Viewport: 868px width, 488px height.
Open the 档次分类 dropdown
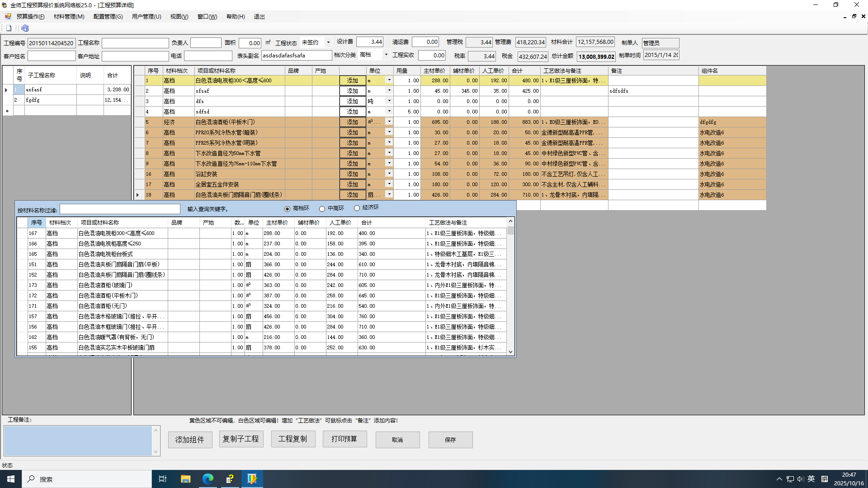[x=386, y=55]
